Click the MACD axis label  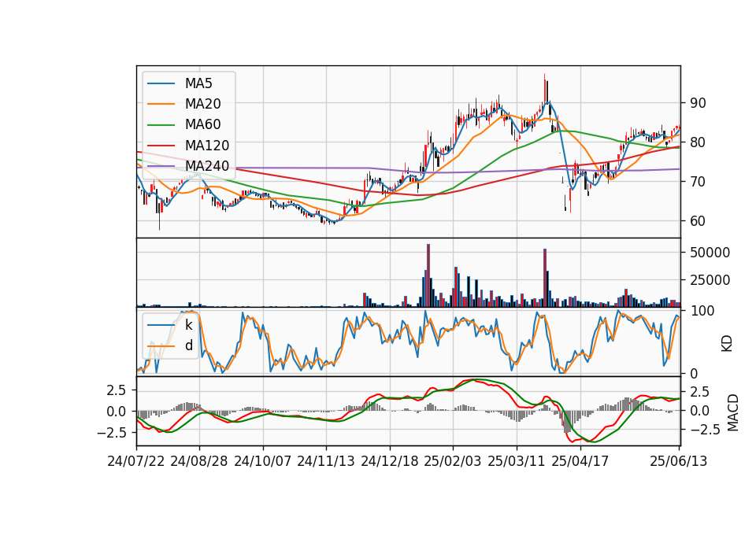[732, 412]
